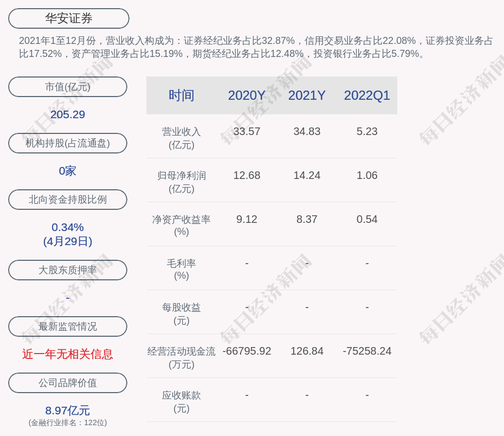
Task: Click the paragraph beginning 2021年1至12月份
Action: coord(256,47)
